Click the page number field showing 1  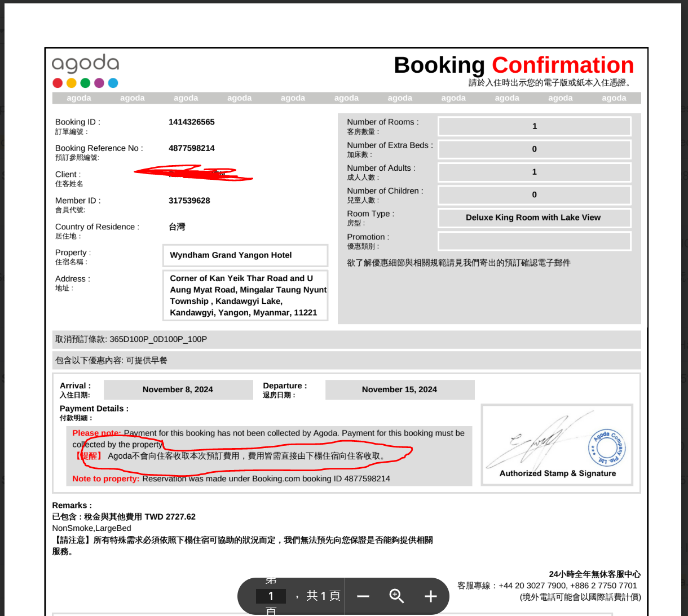point(271,596)
